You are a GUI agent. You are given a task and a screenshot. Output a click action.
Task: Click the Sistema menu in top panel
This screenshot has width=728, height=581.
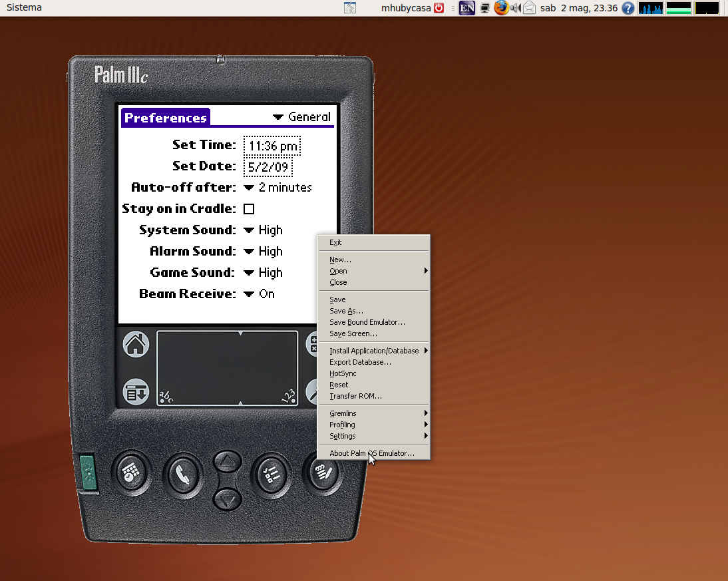coord(24,7)
